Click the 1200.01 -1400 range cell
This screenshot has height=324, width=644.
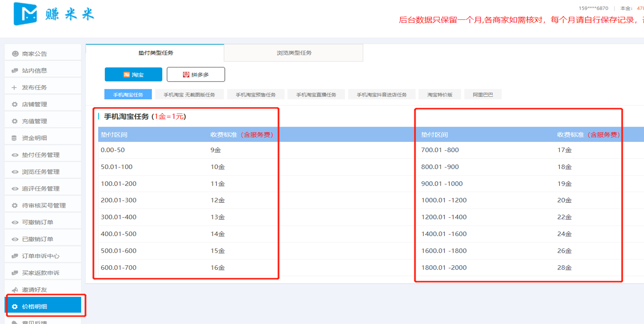(x=444, y=217)
